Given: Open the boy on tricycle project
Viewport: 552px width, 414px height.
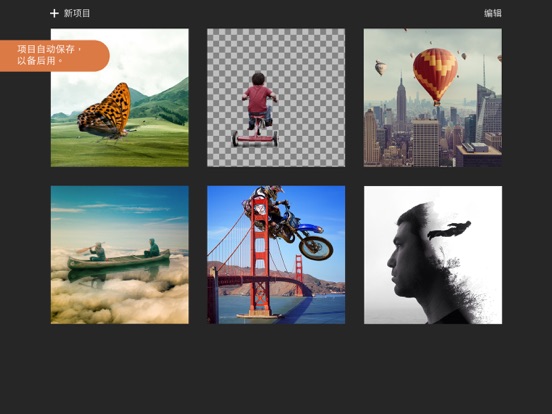Looking at the screenshot, I should (x=276, y=98).
